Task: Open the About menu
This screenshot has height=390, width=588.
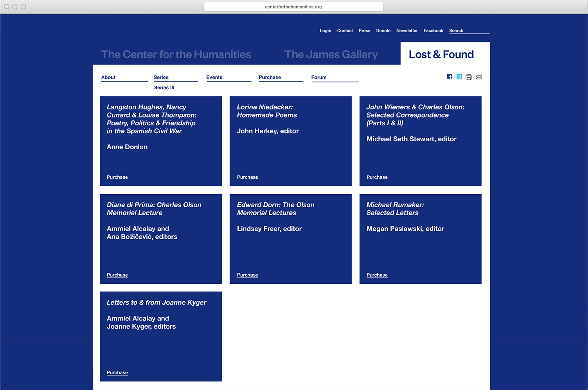Action: 108,77
